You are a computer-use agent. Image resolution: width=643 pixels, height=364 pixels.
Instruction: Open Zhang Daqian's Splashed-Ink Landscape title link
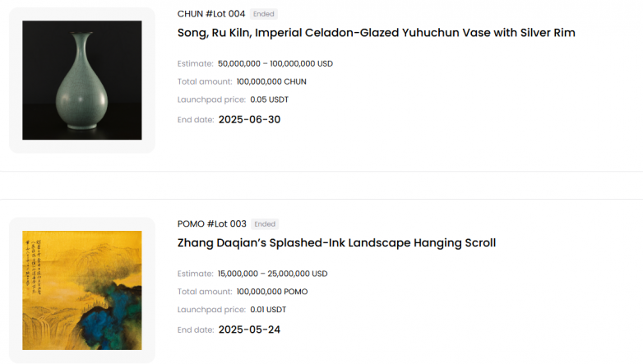(336, 243)
